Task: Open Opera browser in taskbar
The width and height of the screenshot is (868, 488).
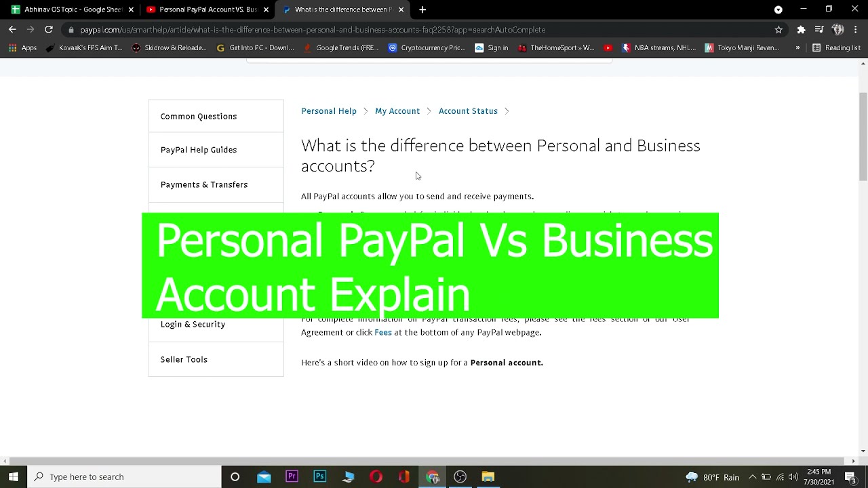Action: (376, 476)
